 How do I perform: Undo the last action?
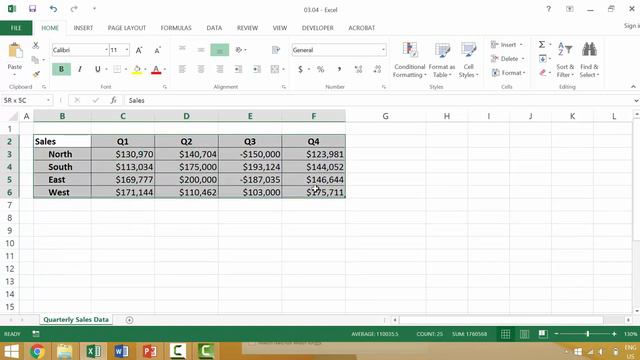[x=53, y=9]
